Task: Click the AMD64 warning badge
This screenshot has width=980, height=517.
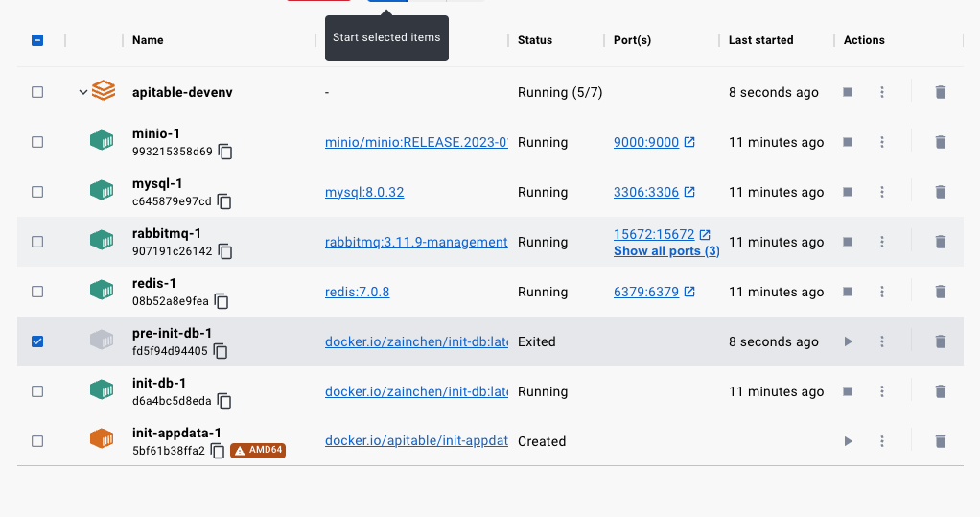Action: [x=258, y=450]
